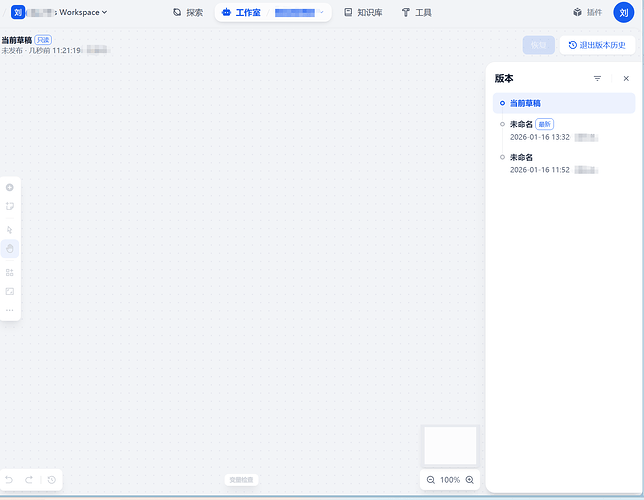Click the zoom in magnifier icon

[x=470, y=480]
